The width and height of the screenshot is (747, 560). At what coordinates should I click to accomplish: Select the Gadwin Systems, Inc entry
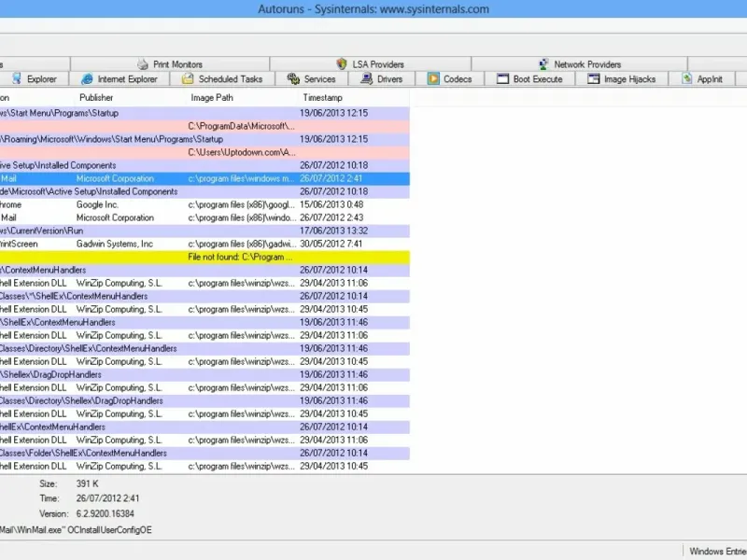tap(204, 244)
